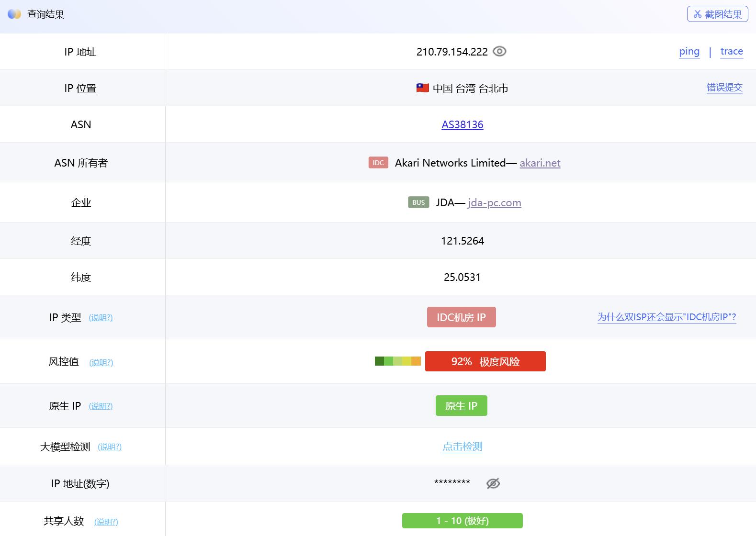Open the ping link
This screenshot has width=756, height=536.
(x=689, y=52)
